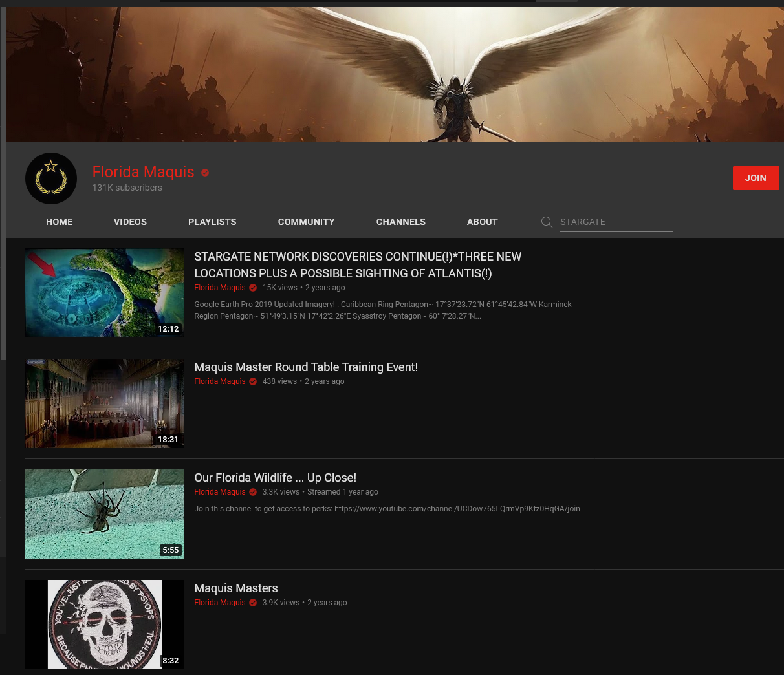Click the magnifier search icon in channel tabs
This screenshot has width=784, height=675.
547,222
